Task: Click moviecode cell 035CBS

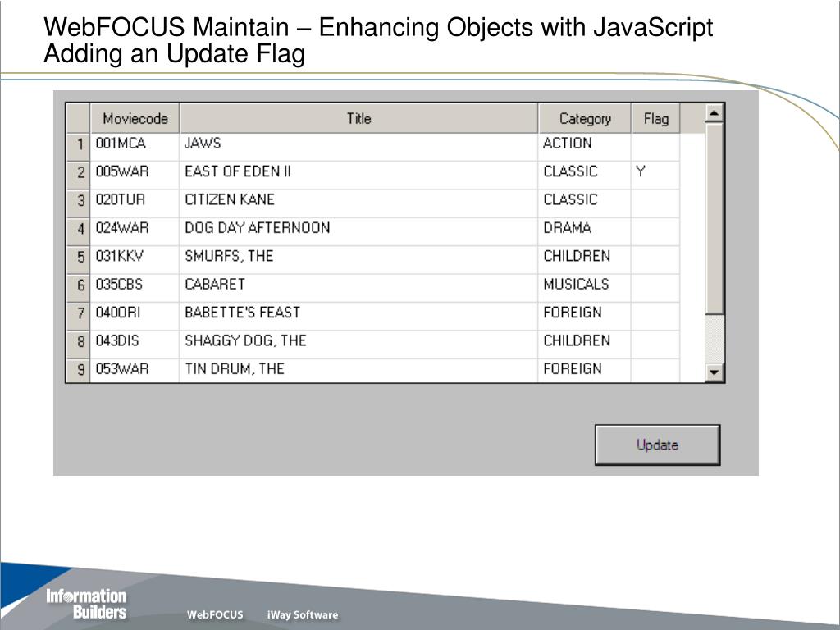Action: pyautogui.click(x=135, y=288)
